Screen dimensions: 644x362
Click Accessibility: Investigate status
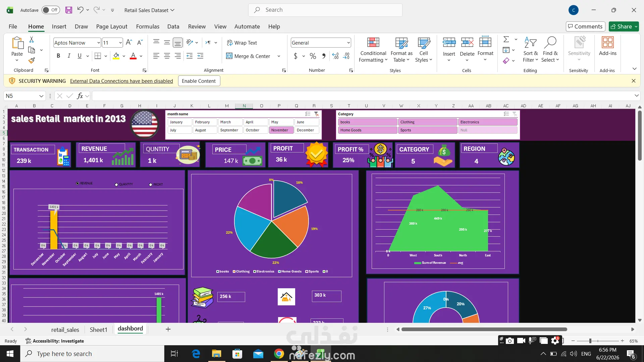coord(55,341)
